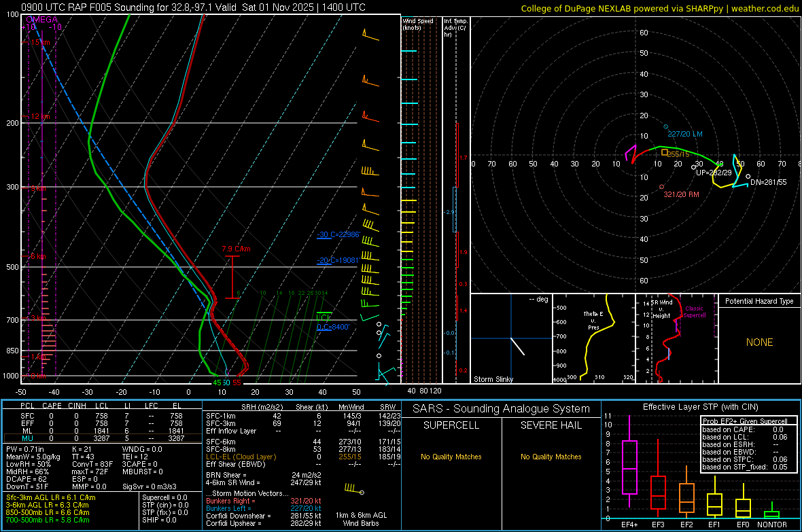Click the CAPE column header
Image resolution: width=802 pixels, height=532 pixels.
tap(52, 406)
